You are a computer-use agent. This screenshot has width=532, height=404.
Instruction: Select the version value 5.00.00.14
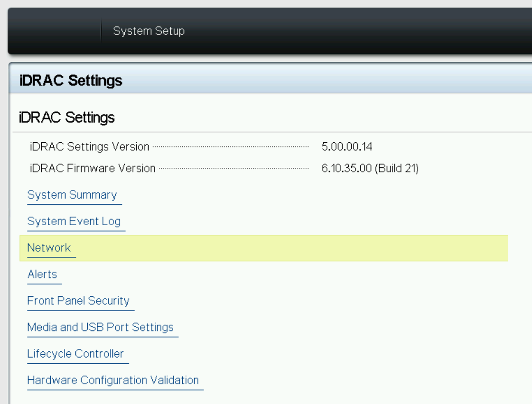point(347,147)
